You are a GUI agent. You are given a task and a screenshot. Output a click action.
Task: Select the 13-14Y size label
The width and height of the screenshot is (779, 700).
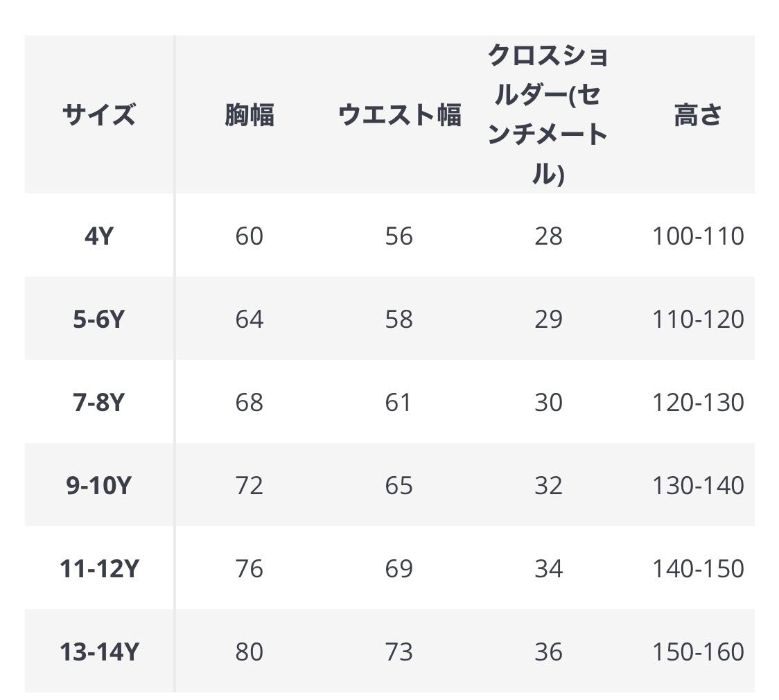(x=99, y=652)
